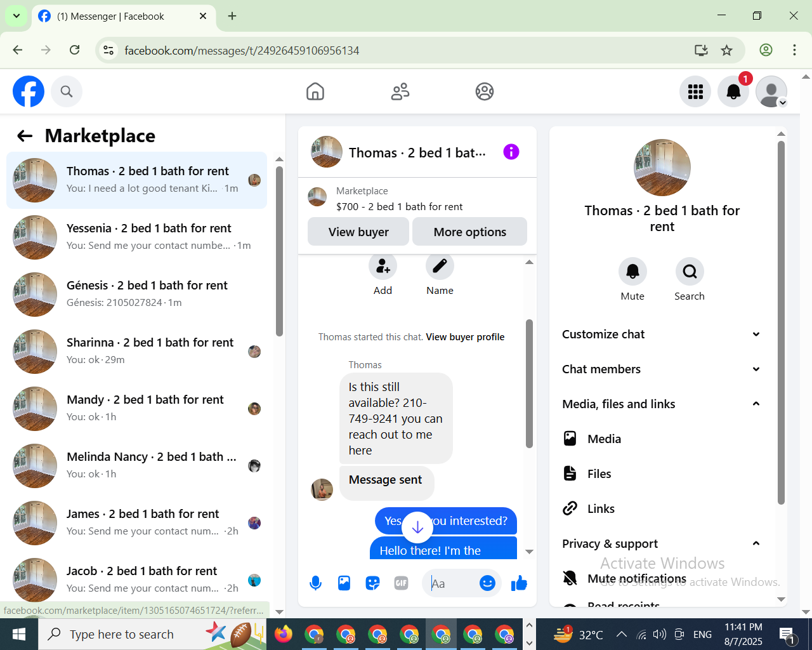Click the chat messages scrollbar
This screenshot has width=812, height=650.
(x=529, y=383)
